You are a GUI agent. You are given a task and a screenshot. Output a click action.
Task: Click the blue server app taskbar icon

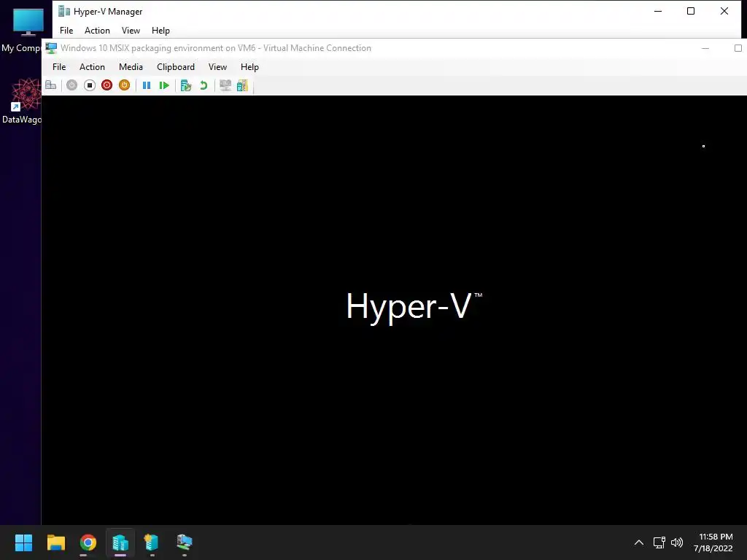point(152,542)
